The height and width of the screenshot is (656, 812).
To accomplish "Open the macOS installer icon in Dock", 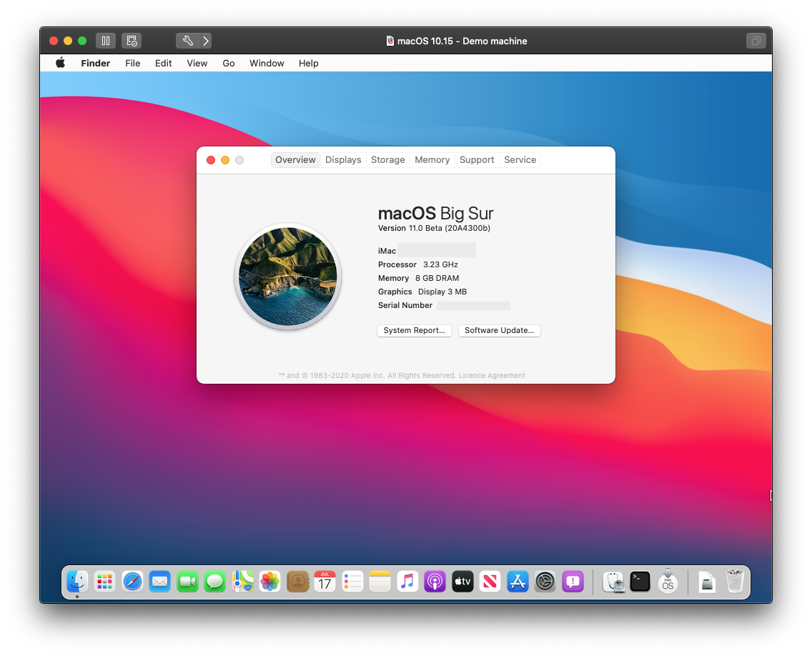I will (x=668, y=582).
